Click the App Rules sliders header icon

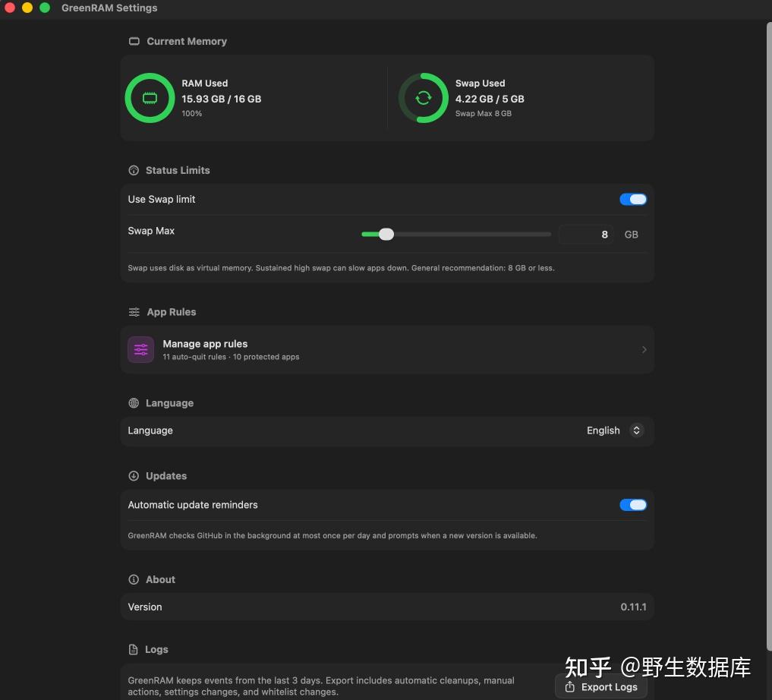[x=134, y=312]
